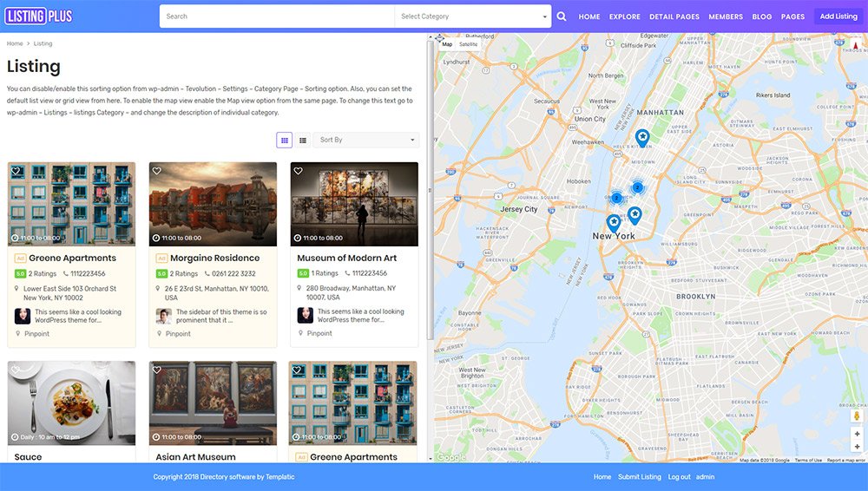Click the search magnifier icon
Image resolution: width=868 pixels, height=491 pixels.
pos(562,16)
